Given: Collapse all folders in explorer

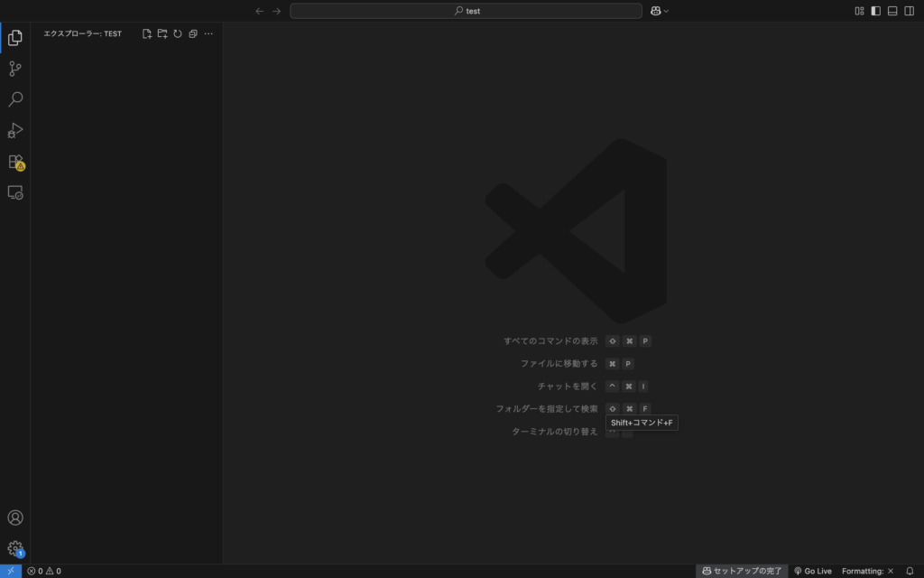Looking at the screenshot, I should click(193, 33).
